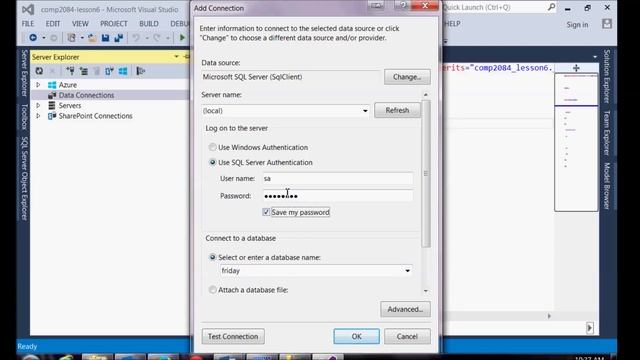The image size is (640, 360).
Task: Click Windows Azure icon in Server Explorer toolbar
Action: (x=123, y=71)
